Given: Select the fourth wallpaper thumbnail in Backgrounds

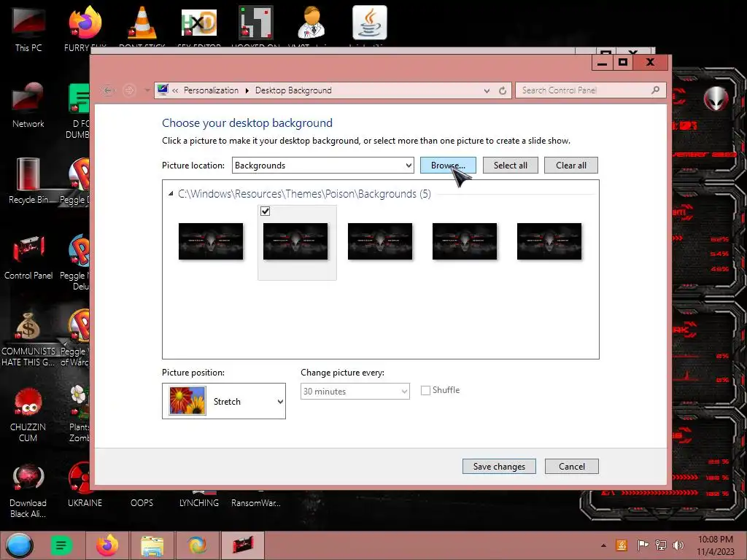Looking at the screenshot, I should (465, 241).
